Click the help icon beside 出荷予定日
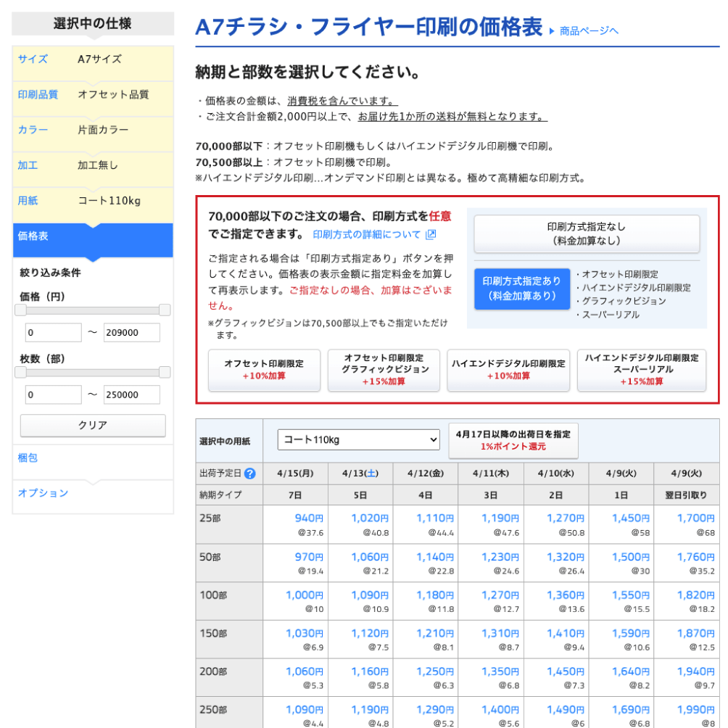 250,473
